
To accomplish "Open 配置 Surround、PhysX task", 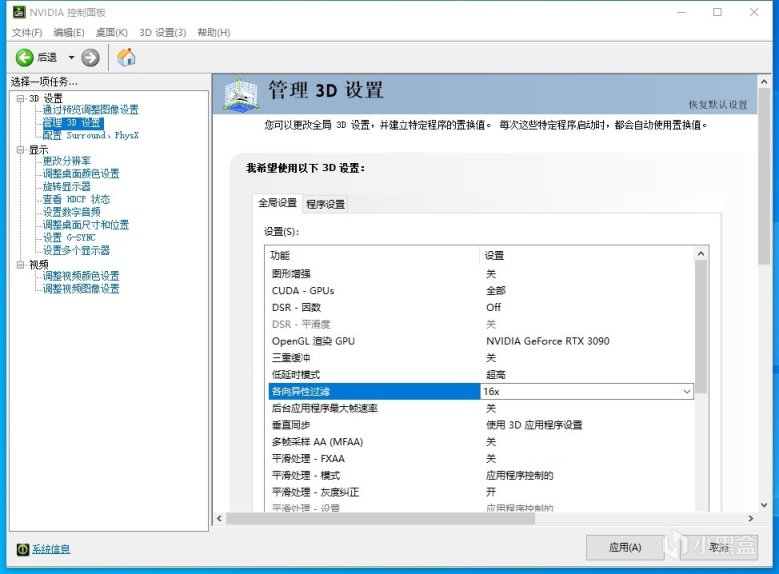I will point(90,135).
